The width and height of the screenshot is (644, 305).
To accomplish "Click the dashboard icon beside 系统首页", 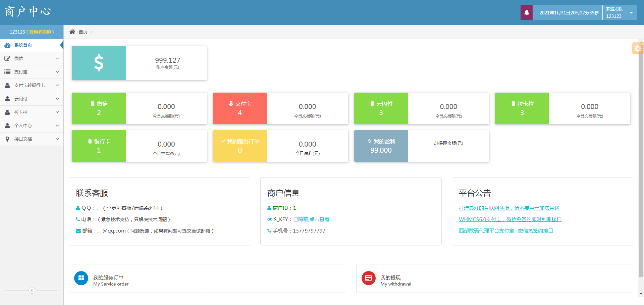I will [x=7, y=45].
